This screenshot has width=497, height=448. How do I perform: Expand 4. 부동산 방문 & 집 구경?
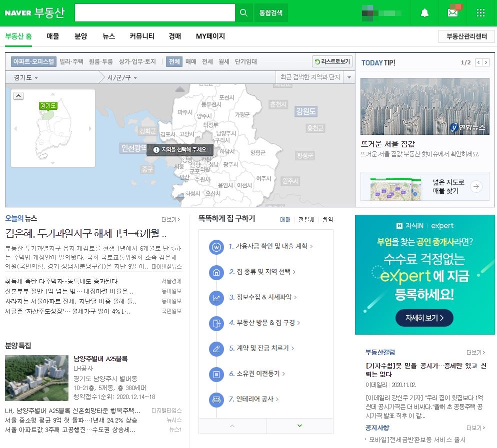coord(264,323)
